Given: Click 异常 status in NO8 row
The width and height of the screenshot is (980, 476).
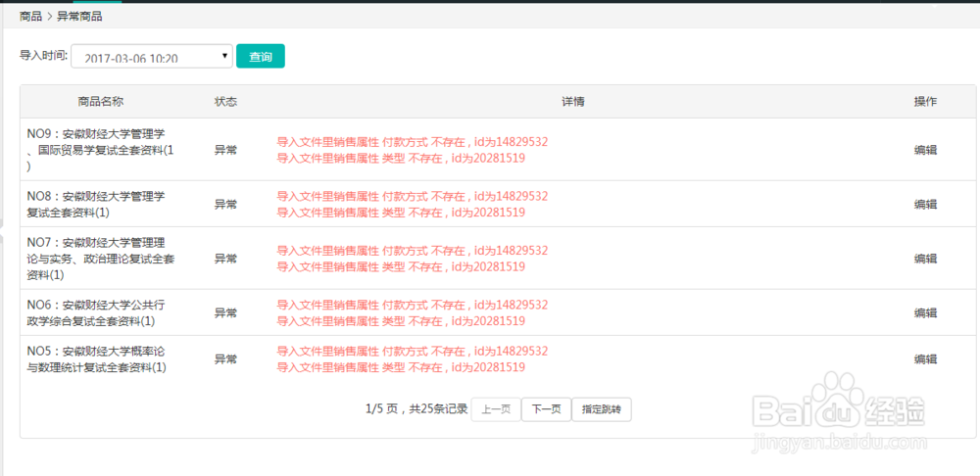Looking at the screenshot, I should [225, 205].
